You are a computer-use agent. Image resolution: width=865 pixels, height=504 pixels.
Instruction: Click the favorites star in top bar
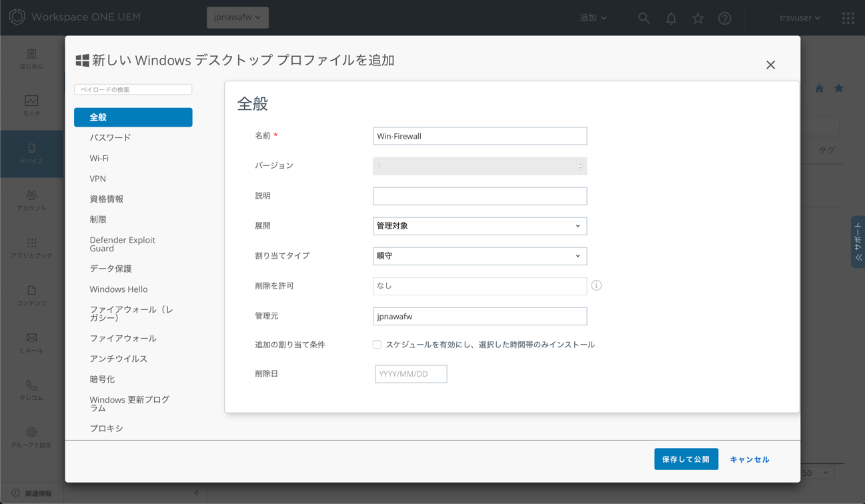point(698,18)
